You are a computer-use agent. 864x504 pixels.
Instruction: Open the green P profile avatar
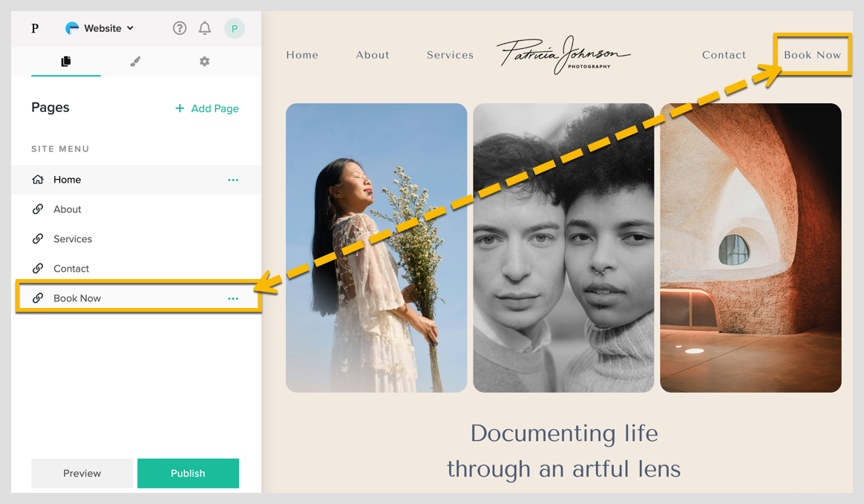pyautogui.click(x=234, y=29)
